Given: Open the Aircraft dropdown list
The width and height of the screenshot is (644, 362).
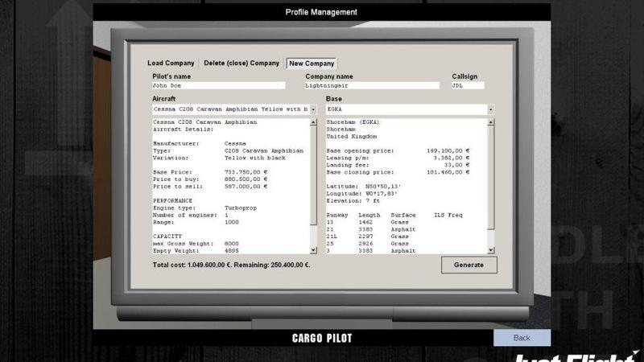Looking at the screenshot, I should (313, 109).
